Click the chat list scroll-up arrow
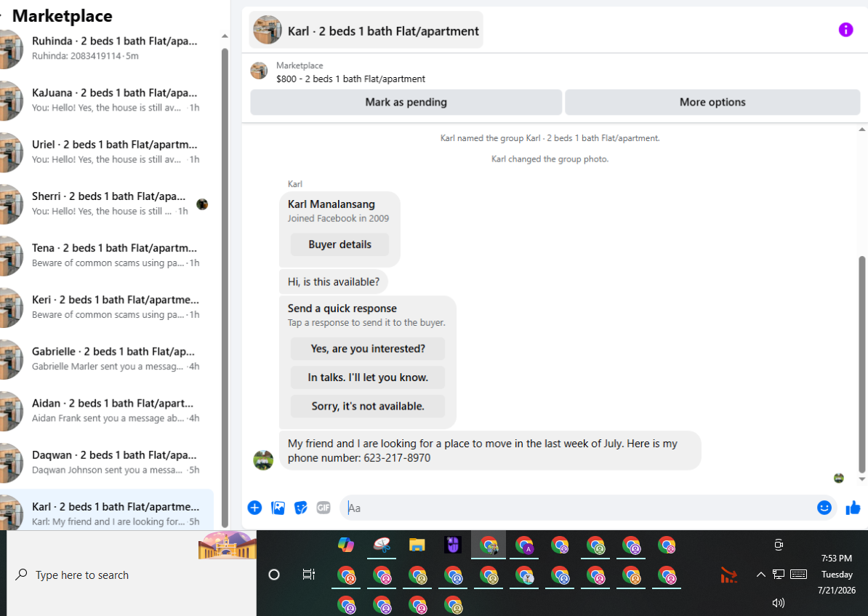The width and height of the screenshot is (868, 616). pos(225,36)
